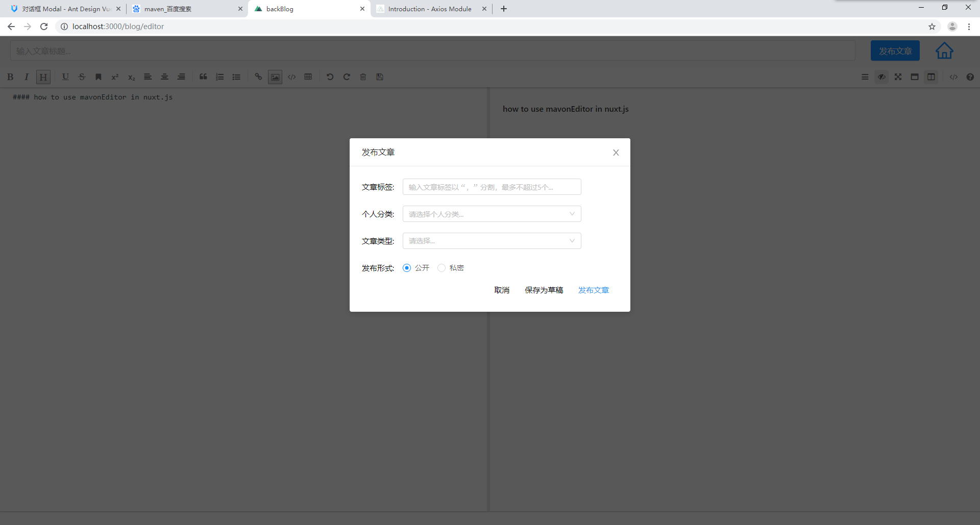The image size is (980, 525).
Task: Apply italic formatting in editor toolbar
Action: [27, 77]
